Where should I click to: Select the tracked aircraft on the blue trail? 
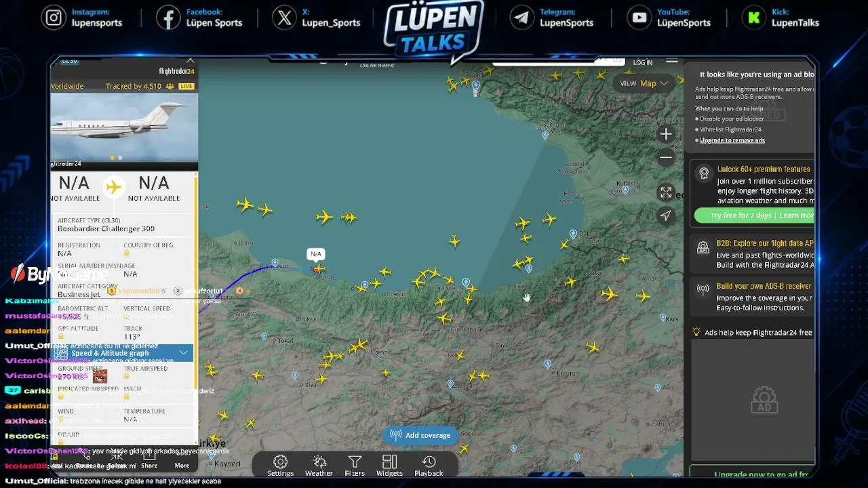pos(317,269)
